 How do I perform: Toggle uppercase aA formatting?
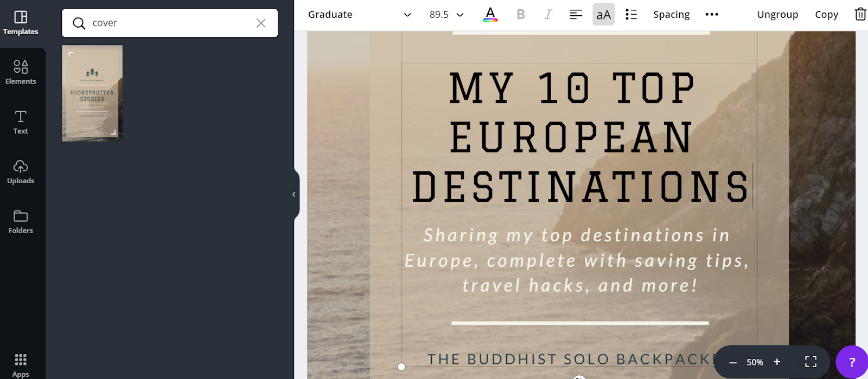coord(604,15)
